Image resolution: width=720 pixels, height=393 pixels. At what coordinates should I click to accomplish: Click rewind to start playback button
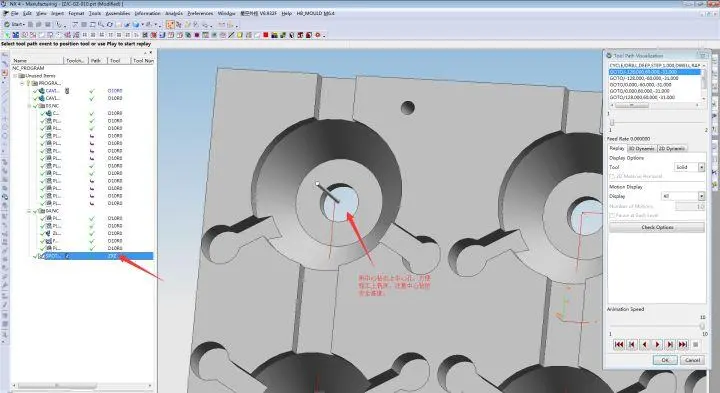pyautogui.click(x=619, y=344)
